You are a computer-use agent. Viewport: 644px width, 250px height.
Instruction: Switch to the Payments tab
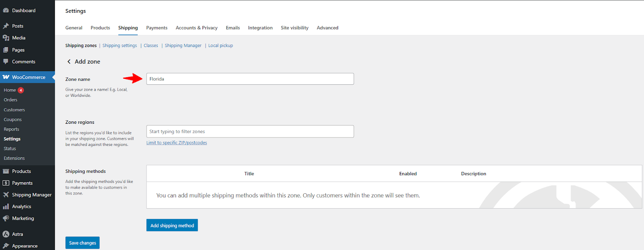157,28
